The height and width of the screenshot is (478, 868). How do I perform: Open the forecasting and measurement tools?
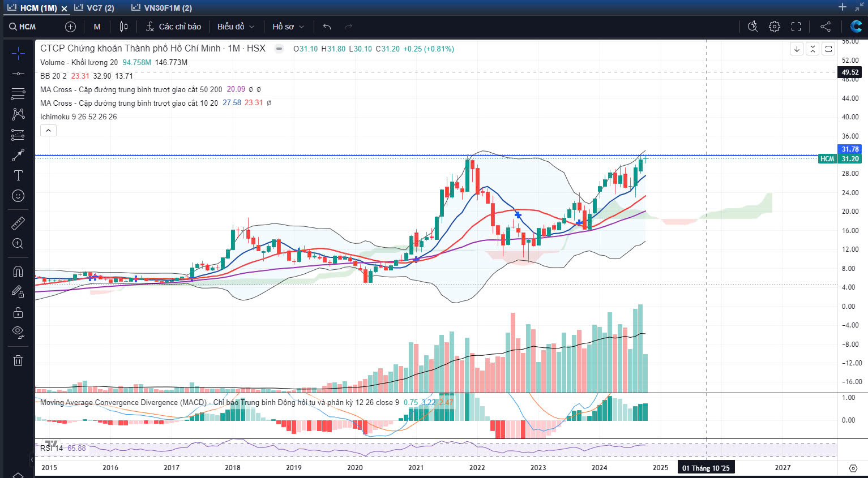[x=18, y=135]
